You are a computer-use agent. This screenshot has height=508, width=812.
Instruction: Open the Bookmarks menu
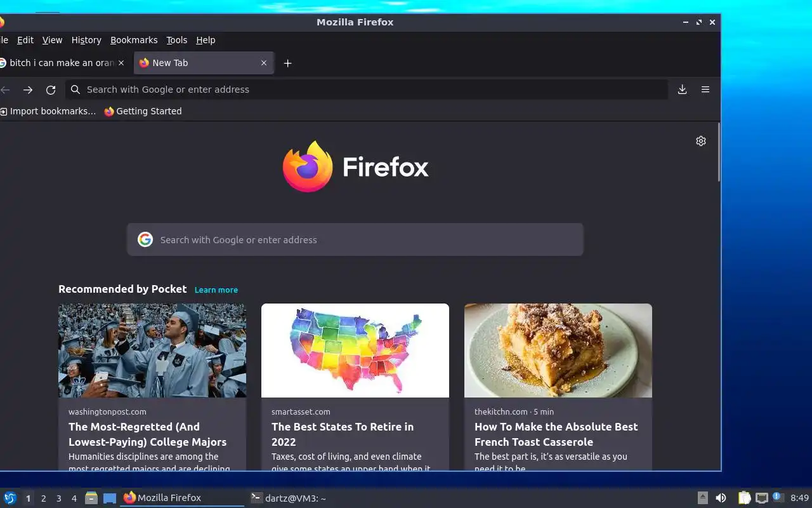134,40
